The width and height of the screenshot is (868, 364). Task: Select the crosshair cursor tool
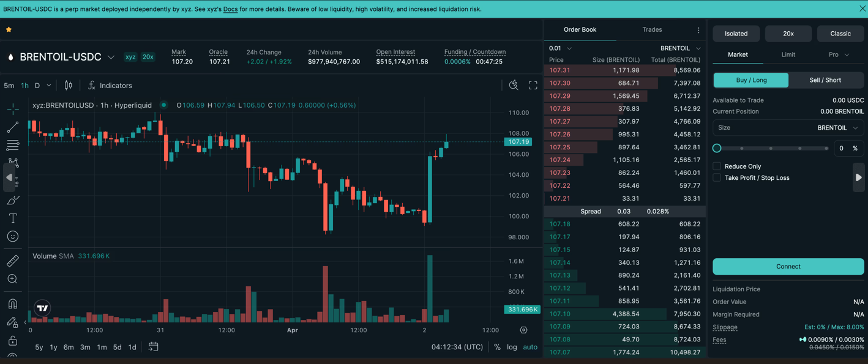(x=13, y=109)
